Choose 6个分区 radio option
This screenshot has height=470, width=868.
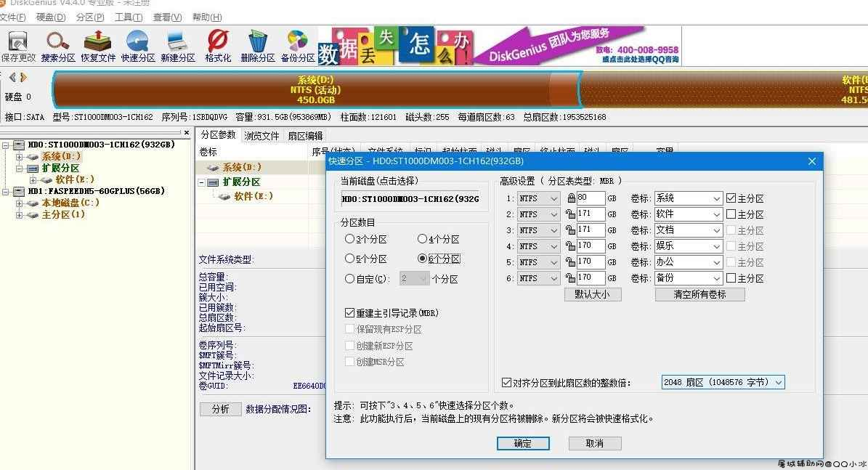(422, 259)
